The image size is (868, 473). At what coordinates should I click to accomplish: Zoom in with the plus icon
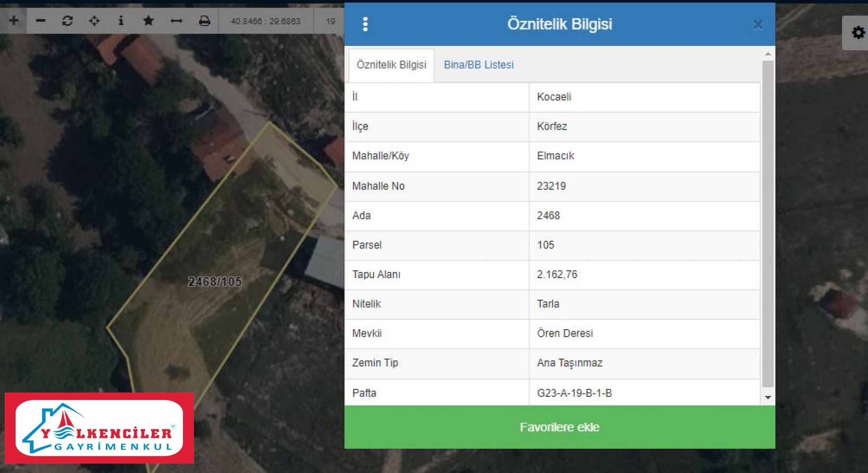[14, 20]
